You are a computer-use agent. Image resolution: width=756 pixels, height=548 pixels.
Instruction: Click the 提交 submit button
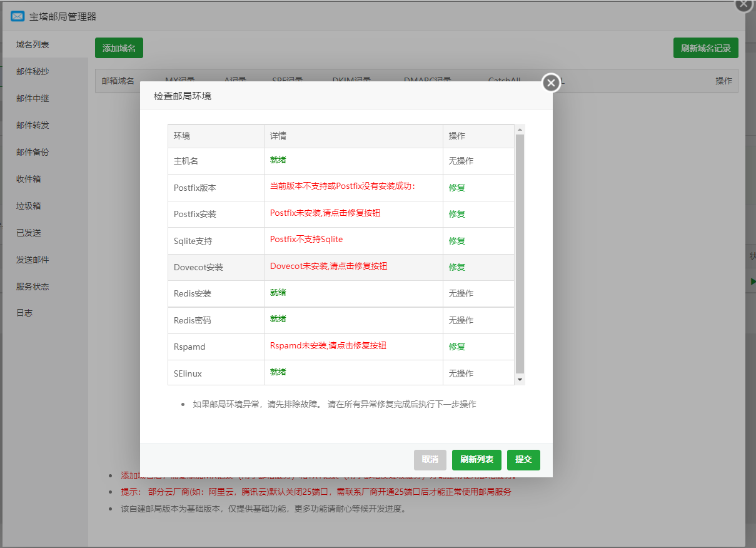pyautogui.click(x=523, y=460)
